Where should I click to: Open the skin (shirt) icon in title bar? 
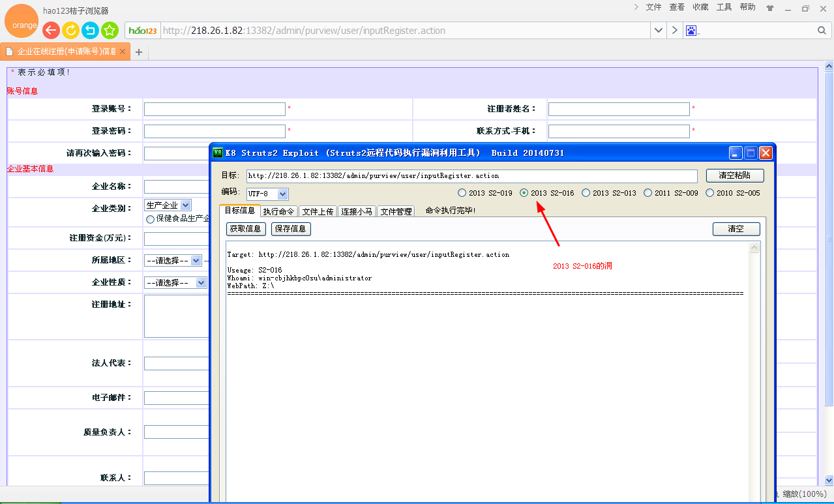point(770,8)
